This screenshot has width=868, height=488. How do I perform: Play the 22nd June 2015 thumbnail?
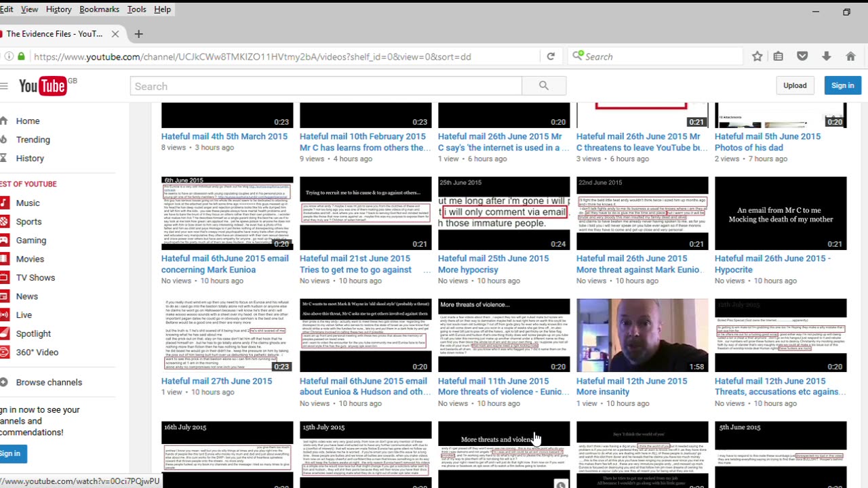pyautogui.click(x=642, y=213)
